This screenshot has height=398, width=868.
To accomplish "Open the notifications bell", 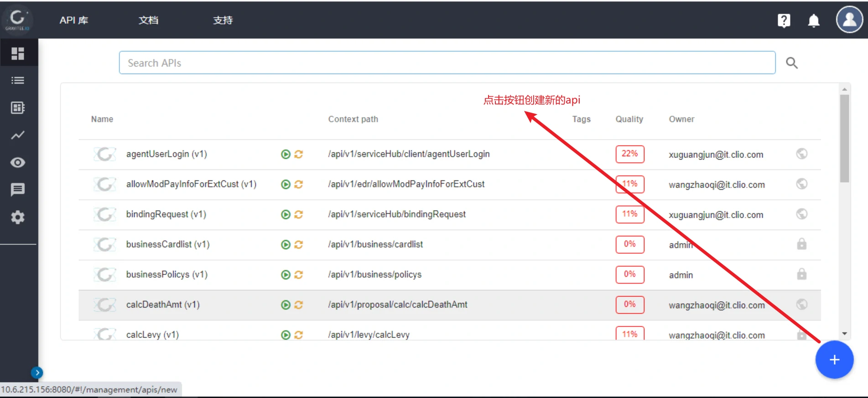I will click(x=813, y=21).
